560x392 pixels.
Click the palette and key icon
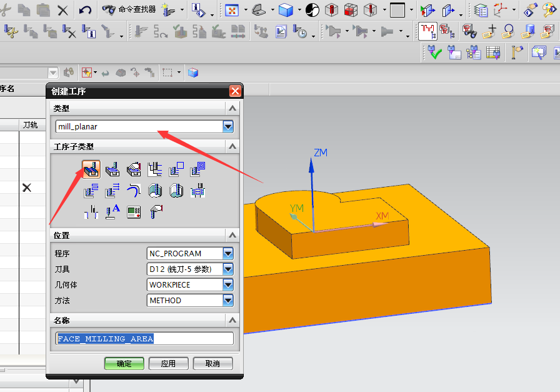pos(549,10)
